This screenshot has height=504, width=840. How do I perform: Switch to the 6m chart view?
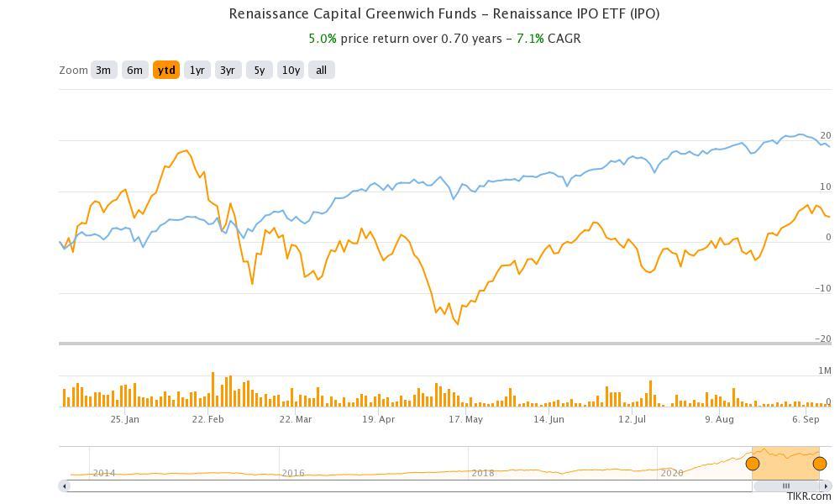pos(135,71)
